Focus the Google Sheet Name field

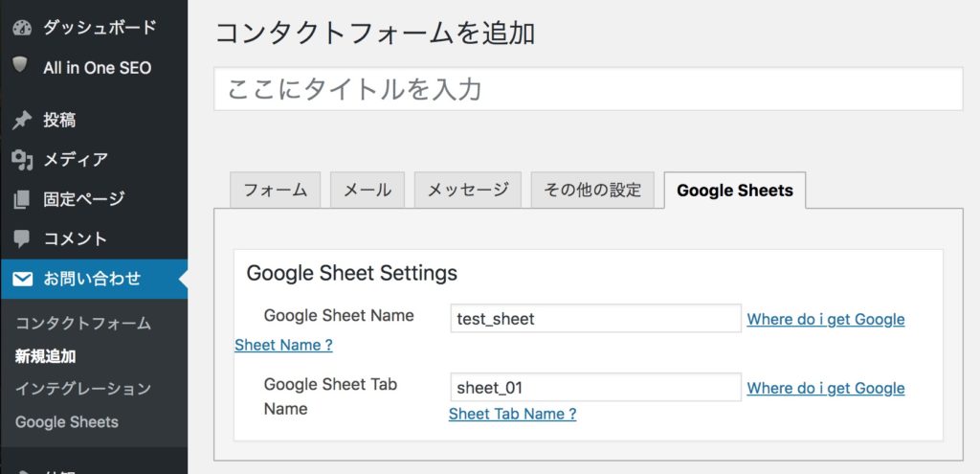[x=595, y=319]
